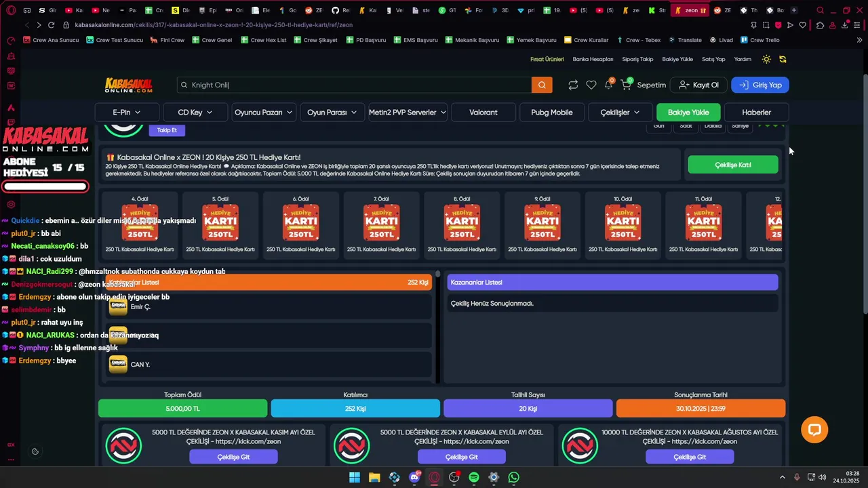Click Çekilişe Git for Eylül Ayı giveaway

462,457
